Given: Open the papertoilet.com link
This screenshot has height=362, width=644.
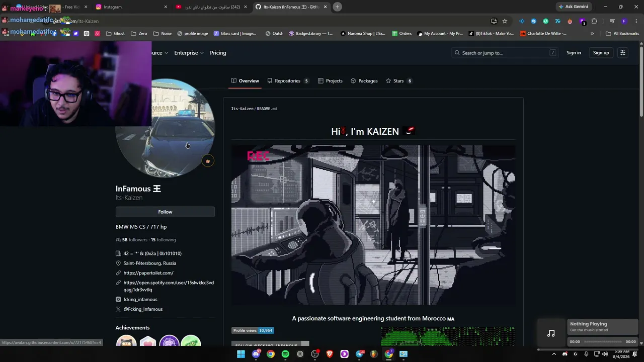Looking at the screenshot, I should [148, 273].
